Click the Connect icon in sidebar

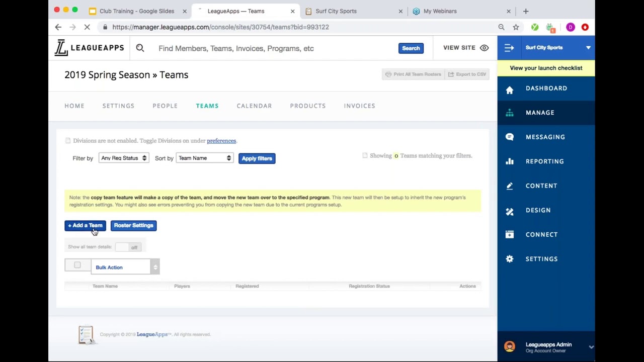pyautogui.click(x=510, y=234)
